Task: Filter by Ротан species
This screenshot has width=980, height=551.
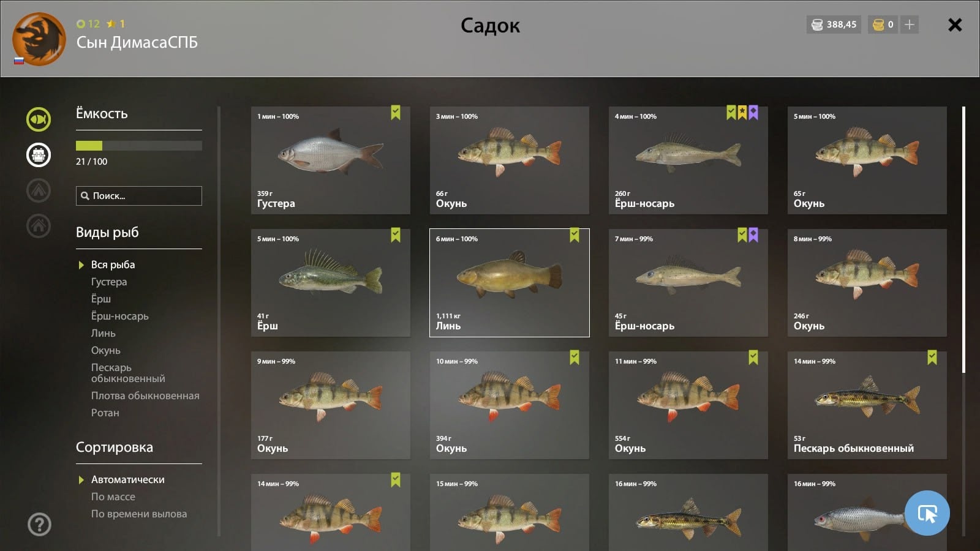Action: [x=105, y=413]
